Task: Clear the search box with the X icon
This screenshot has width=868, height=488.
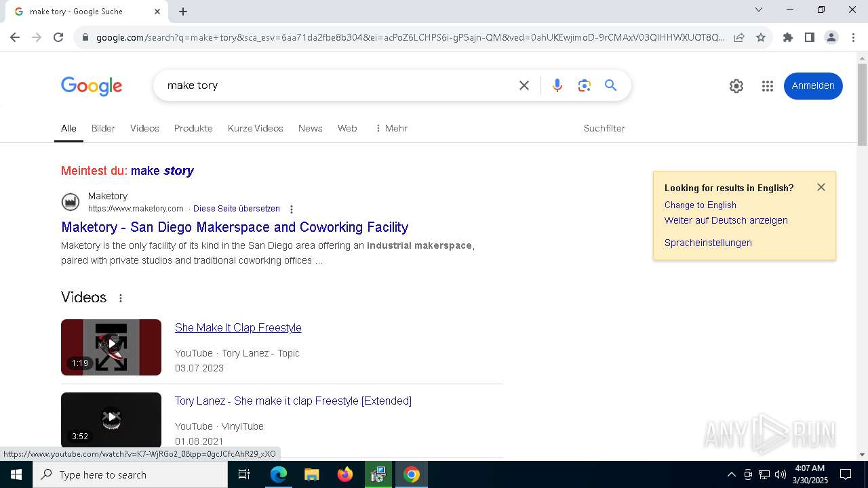Action: [524, 85]
